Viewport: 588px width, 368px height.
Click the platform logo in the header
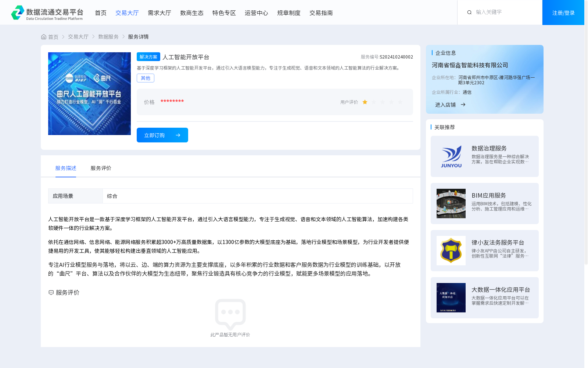point(47,13)
